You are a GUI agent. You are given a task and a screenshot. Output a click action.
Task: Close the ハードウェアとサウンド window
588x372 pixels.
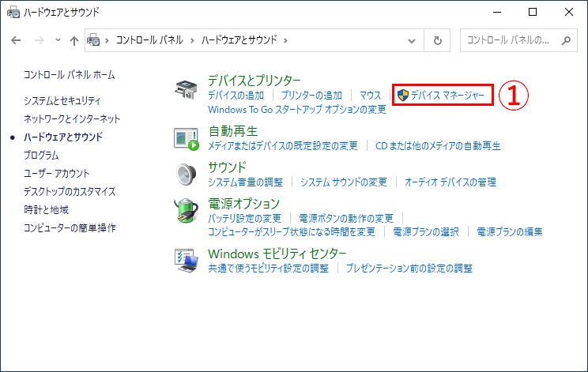(x=569, y=12)
